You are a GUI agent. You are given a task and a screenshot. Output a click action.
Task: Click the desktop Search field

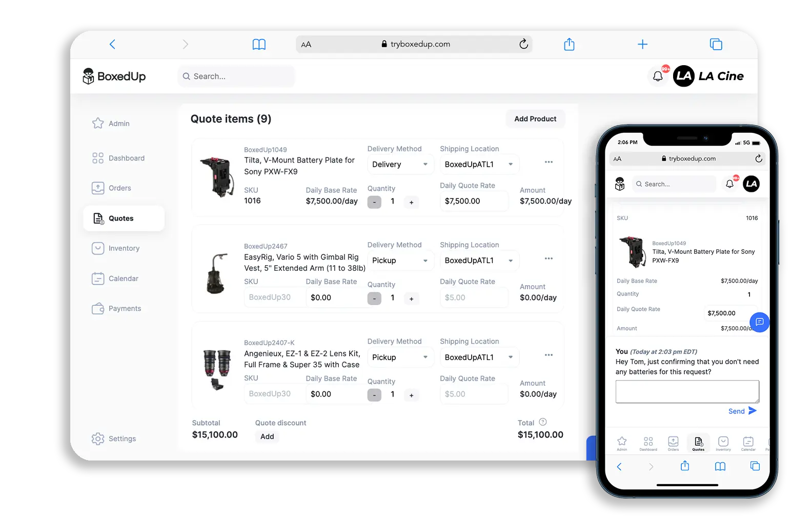236,76
